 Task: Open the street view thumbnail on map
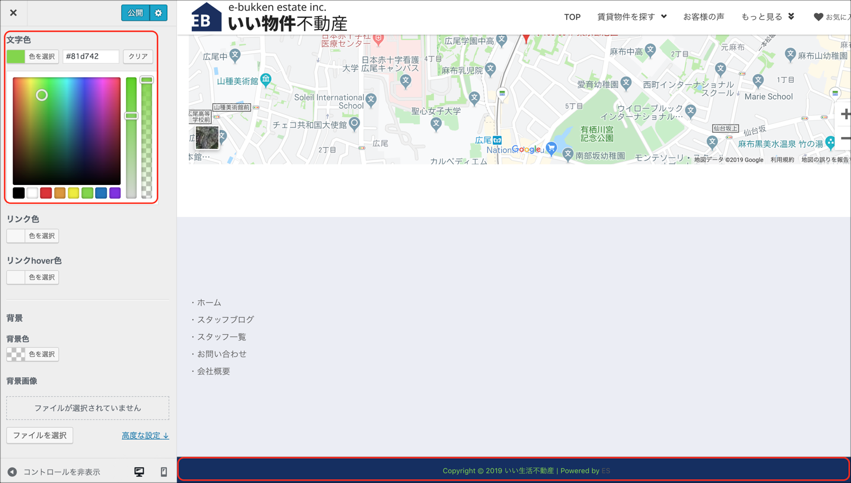207,137
